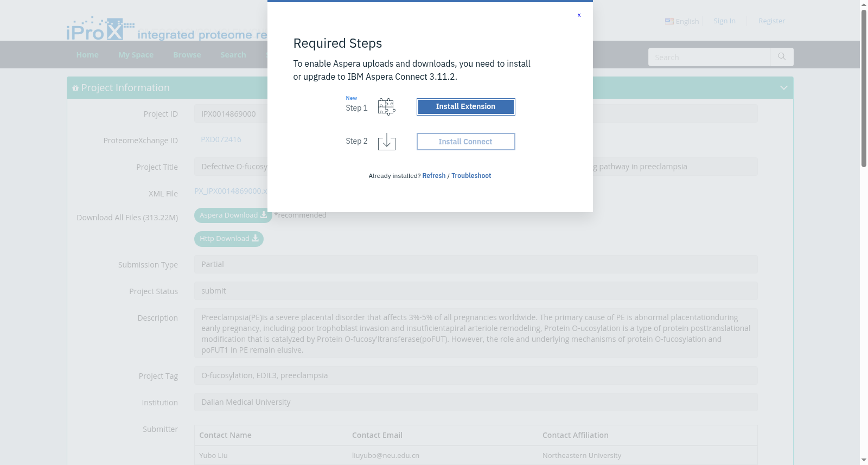This screenshot has height=465, width=868.
Task: Click the Install Extension button
Action: [465, 107]
